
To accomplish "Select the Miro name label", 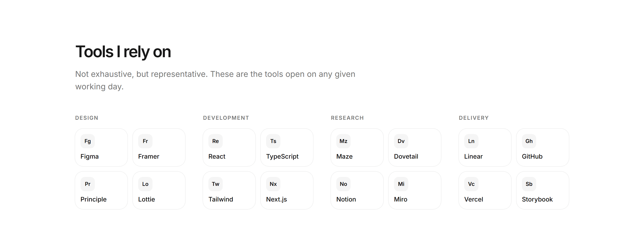I will point(401,199).
